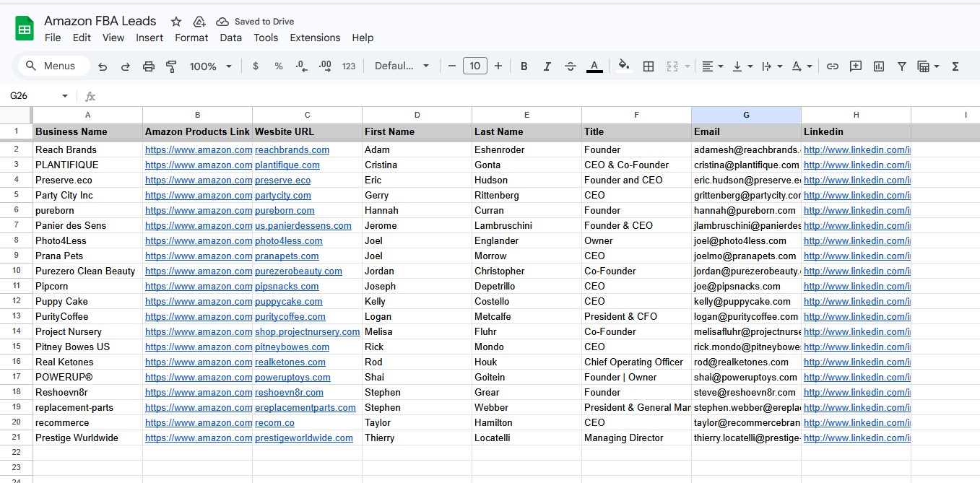Open the zoom level dropdown at 100%
Screen dimensions: 980x483
pyautogui.click(x=210, y=66)
